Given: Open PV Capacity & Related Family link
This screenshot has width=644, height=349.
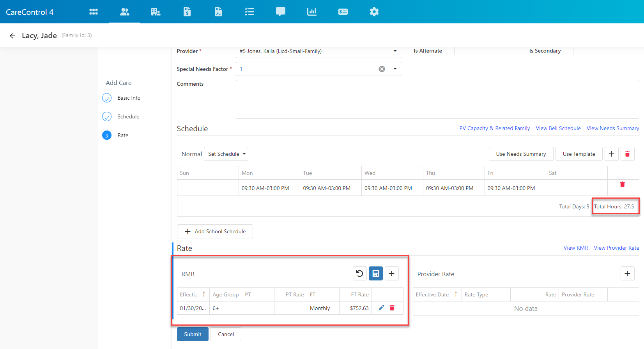Looking at the screenshot, I should (495, 128).
